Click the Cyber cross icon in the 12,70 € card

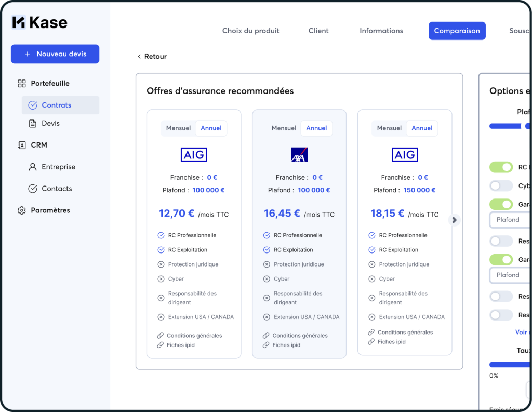[x=161, y=279]
